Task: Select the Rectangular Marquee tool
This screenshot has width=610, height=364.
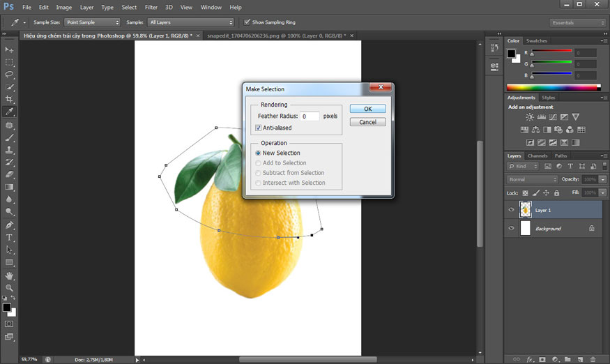Action: (x=9, y=62)
